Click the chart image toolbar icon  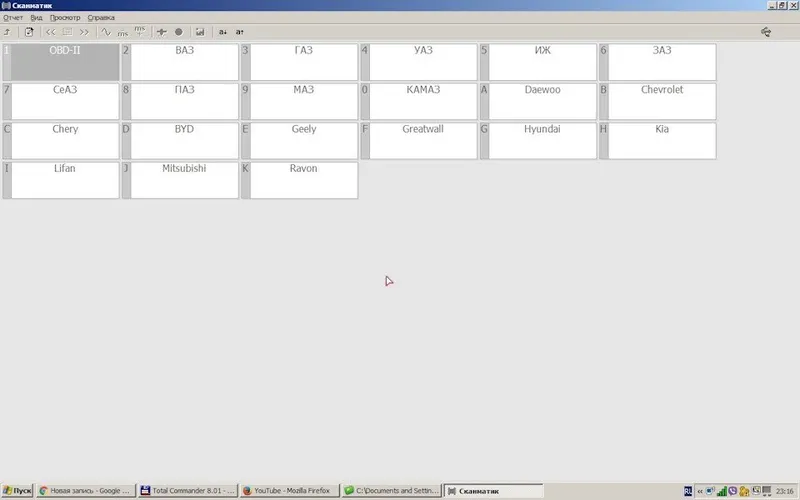pyautogui.click(x=200, y=32)
